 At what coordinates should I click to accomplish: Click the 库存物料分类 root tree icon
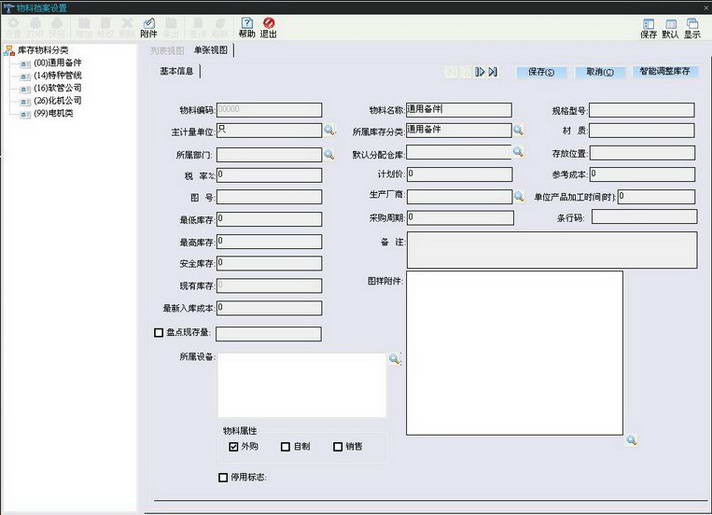pos(9,50)
